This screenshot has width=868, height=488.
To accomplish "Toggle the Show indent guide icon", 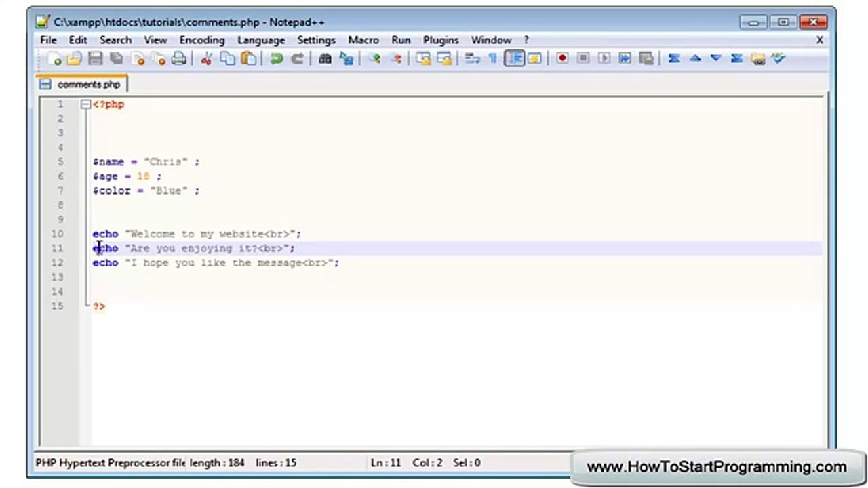I will tap(514, 59).
